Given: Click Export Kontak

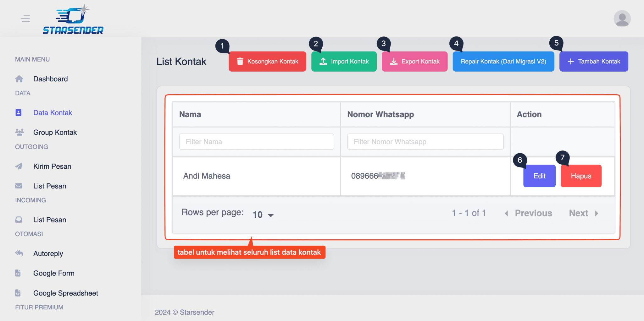Looking at the screenshot, I should (x=414, y=61).
